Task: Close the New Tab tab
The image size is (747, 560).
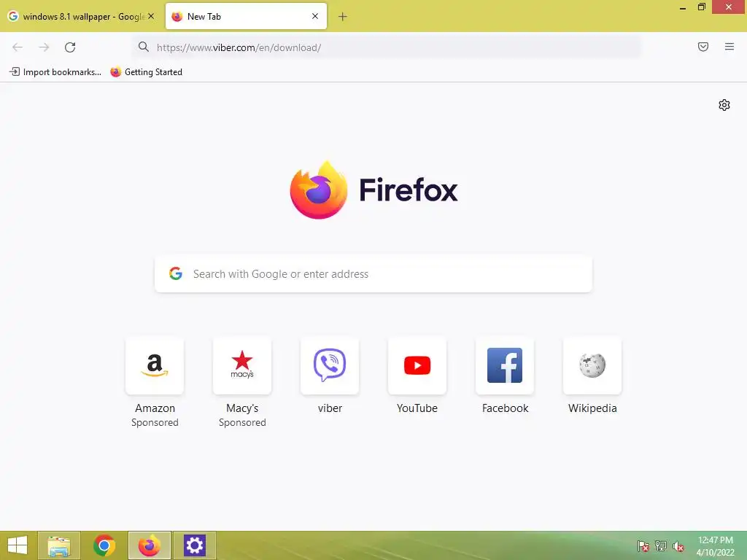Action: [315, 16]
